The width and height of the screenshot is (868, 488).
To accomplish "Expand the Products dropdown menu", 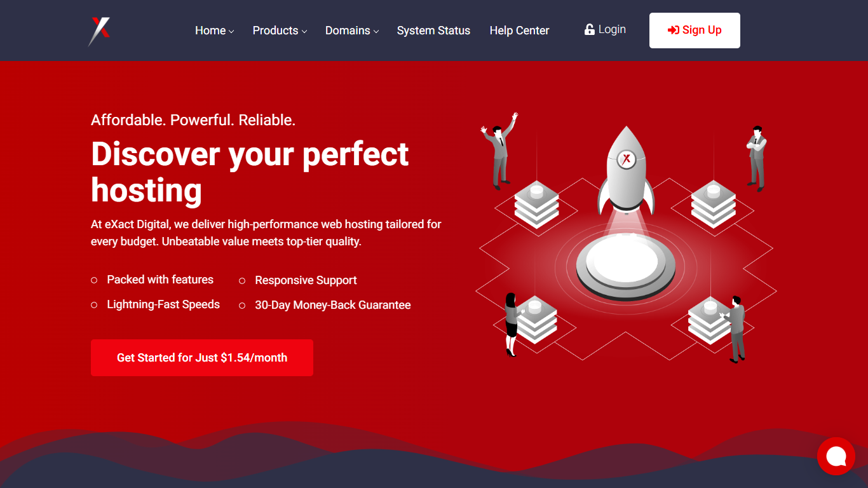I will [280, 30].
